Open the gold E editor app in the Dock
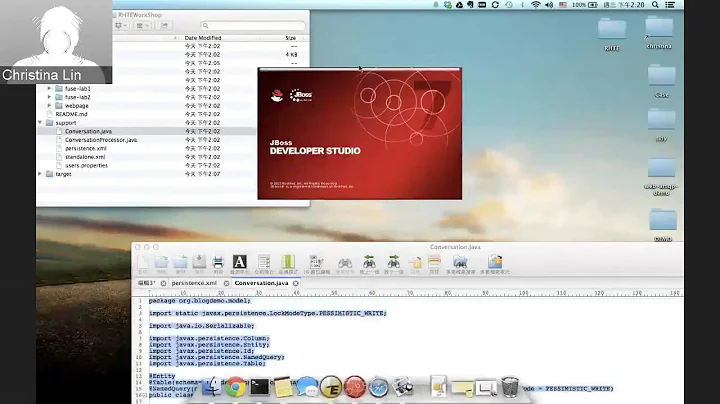Image resolution: width=720 pixels, height=404 pixels. [331, 387]
